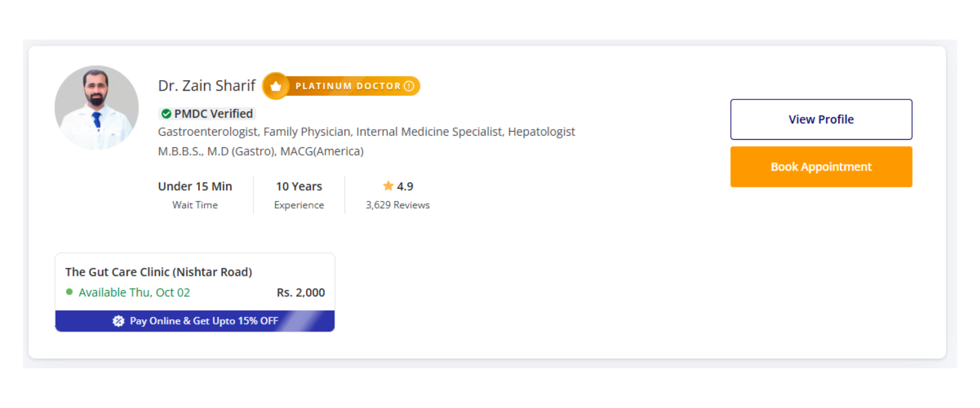Click the discount badge icon
Image resolution: width=980 pixels, height=408 pixels.
118,321
